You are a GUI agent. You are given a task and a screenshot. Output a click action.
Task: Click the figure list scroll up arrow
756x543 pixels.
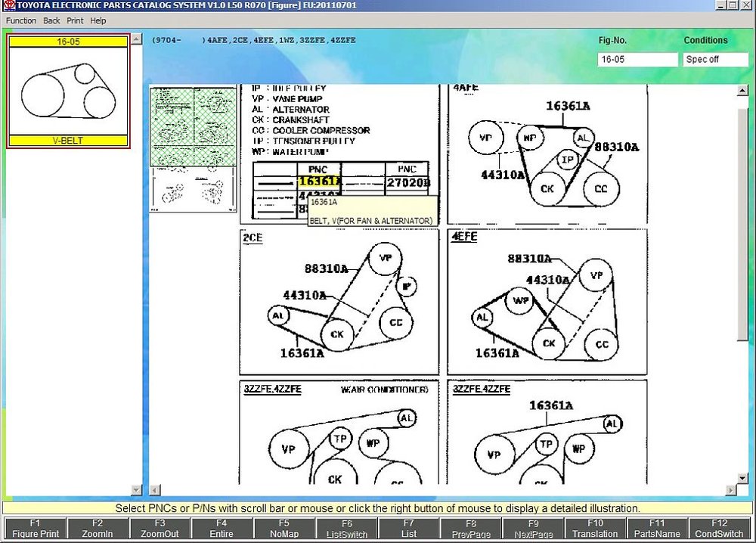pos(136,39)
